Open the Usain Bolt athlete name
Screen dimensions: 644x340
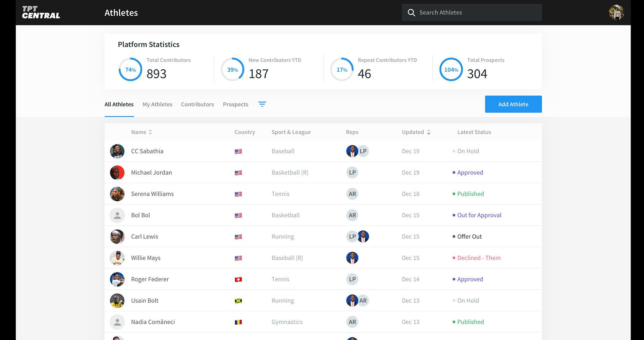145,301
